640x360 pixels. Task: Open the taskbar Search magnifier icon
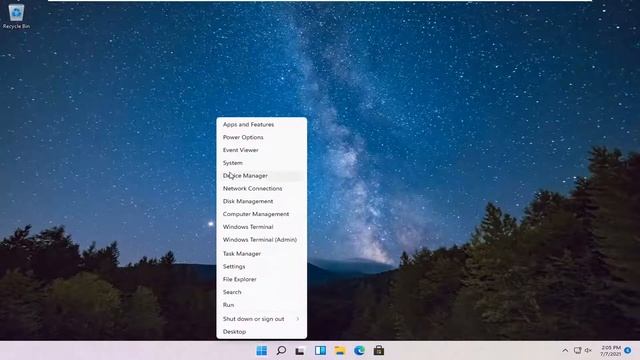point(281,351)
